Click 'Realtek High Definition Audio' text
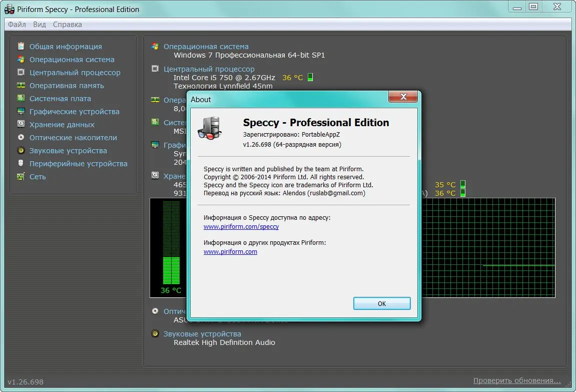576x392 pixels. click(224, 342)
